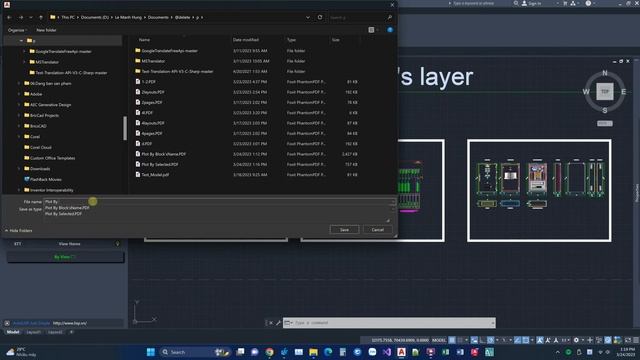Open Google Chrome from taskbar
Image resolution: width=640 pixels, height=360 pixels.
click(x=269, y=352)
